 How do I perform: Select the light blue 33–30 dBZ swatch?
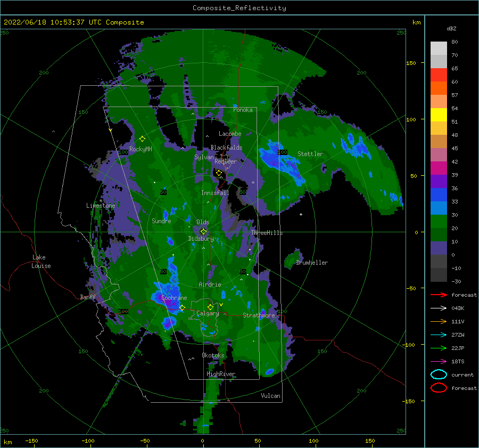439,208
